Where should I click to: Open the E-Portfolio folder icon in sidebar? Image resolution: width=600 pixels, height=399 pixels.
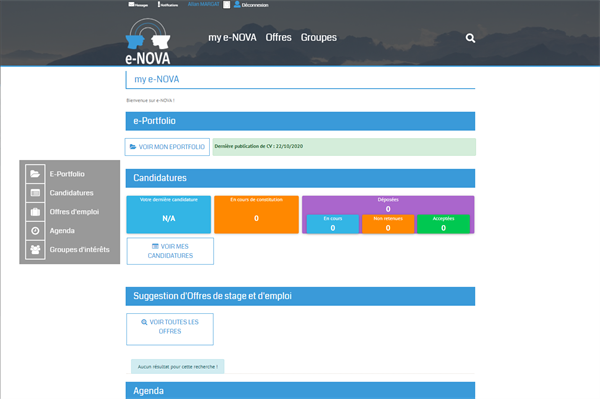pos(35,174)
